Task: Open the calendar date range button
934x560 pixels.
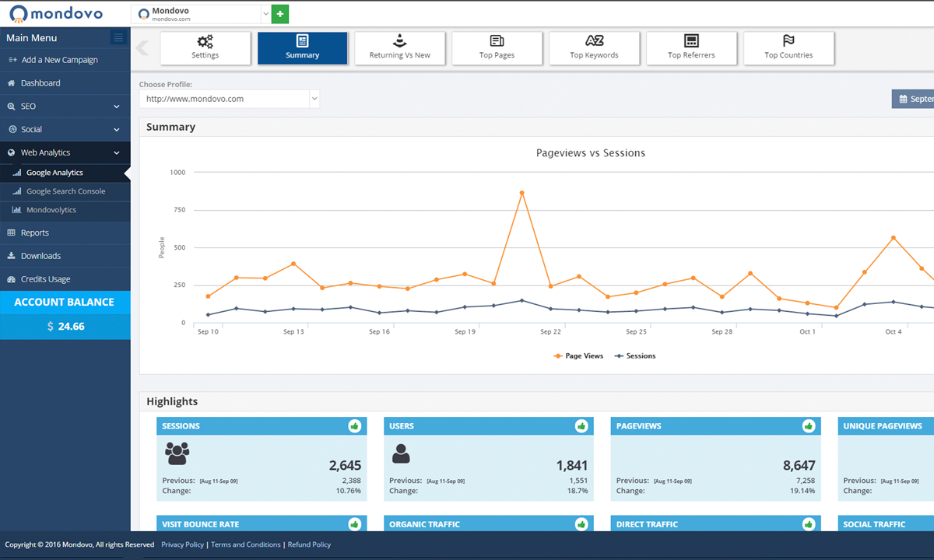Action: (913, 99)
